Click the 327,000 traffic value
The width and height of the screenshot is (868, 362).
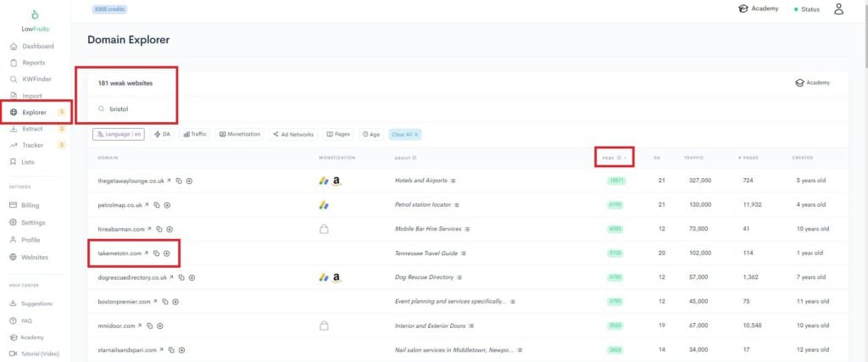[700, 181]
